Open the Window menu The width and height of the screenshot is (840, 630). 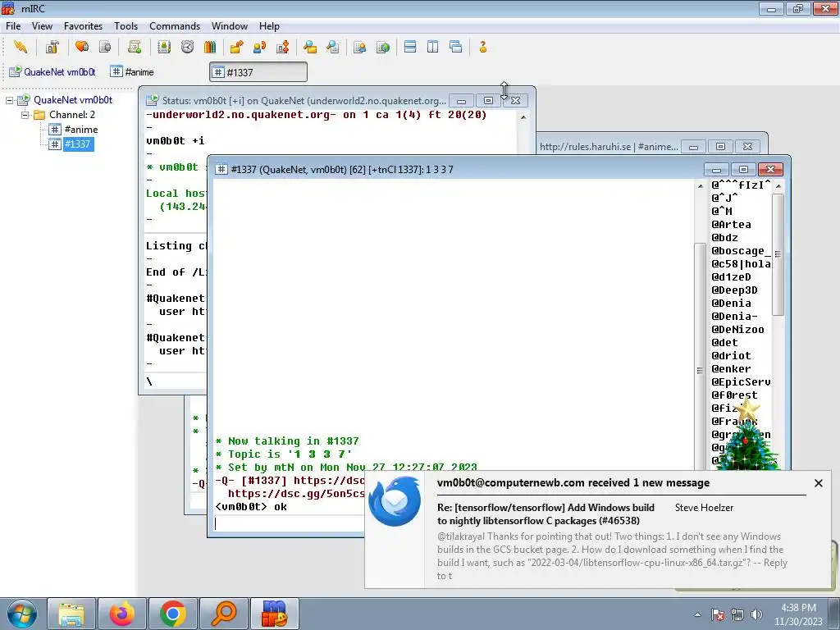point(230,25)
